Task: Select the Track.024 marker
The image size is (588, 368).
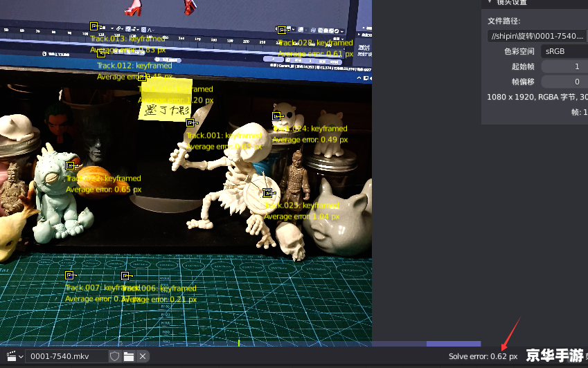Action: [277, 116]
